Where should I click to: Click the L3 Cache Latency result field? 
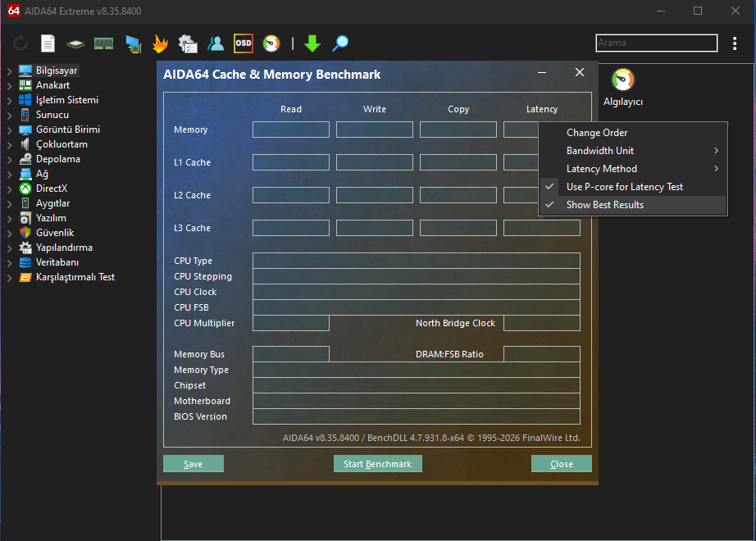click(541, 228)
